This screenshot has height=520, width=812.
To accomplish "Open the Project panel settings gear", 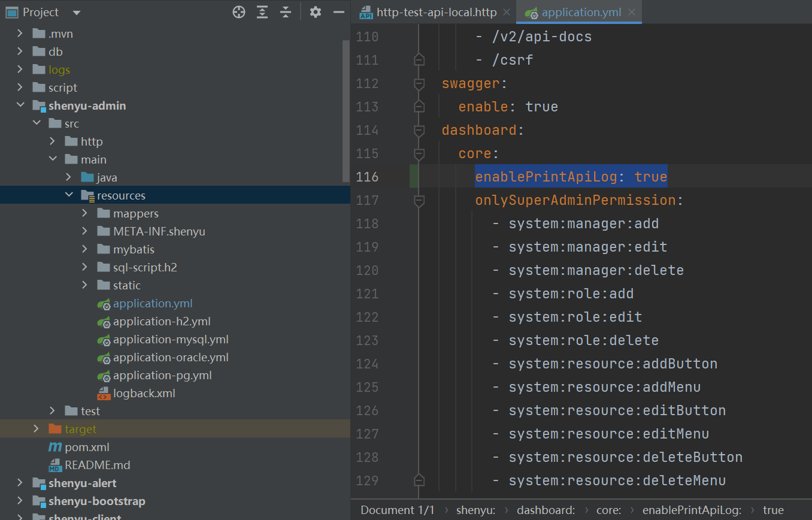I will coord(316,12).
